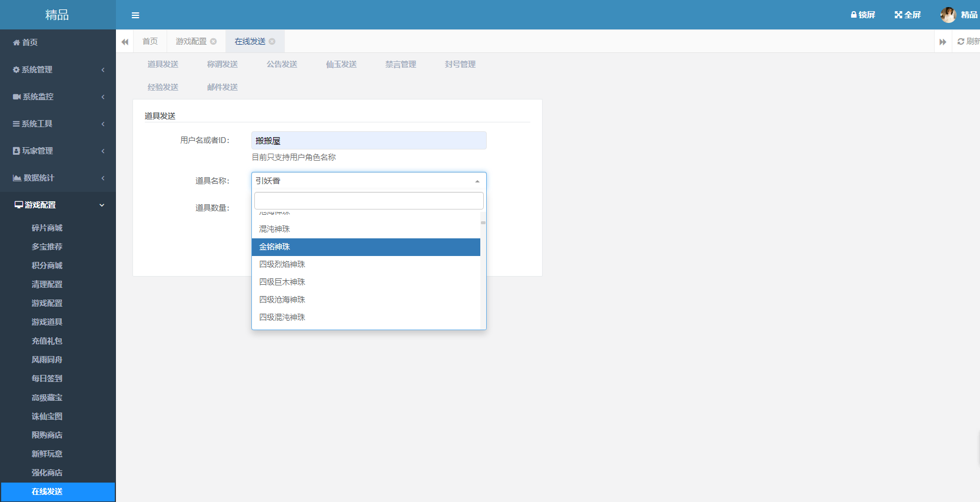This screenshot has width=980, height=502.
Task: Close the 游戏配置 tab
Action: [x=214, y=41]
